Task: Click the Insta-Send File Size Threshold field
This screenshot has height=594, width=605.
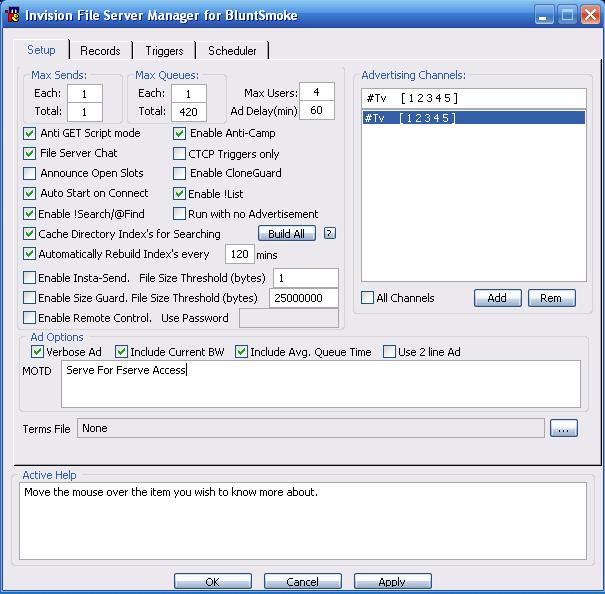Action: point(306,278)
